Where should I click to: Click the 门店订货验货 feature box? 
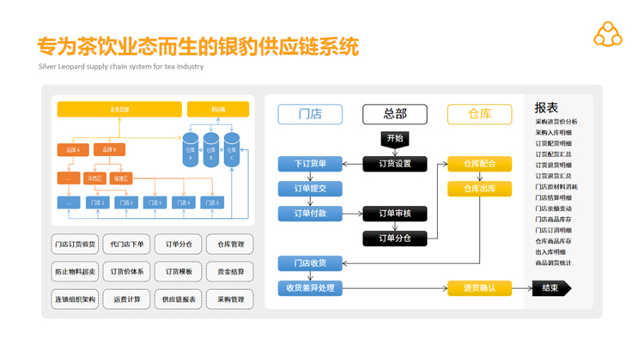click(x=76, y=244)
